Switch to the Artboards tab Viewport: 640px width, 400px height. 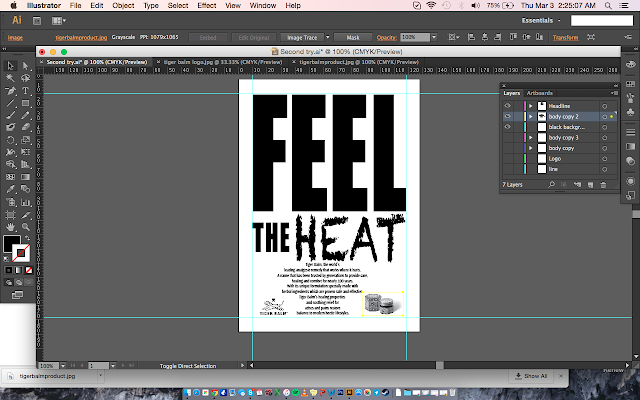540,93
